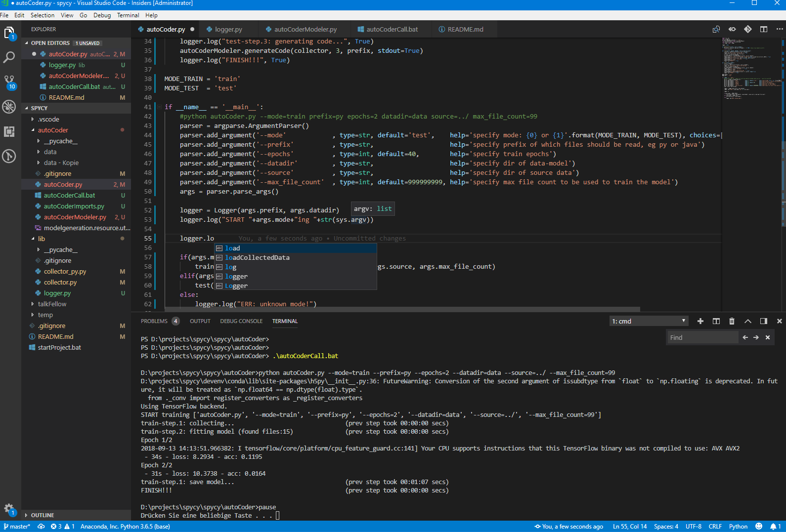786x532 pixels.
Task: Click the master branch indicator in status bar
Action: coord(17,527)
